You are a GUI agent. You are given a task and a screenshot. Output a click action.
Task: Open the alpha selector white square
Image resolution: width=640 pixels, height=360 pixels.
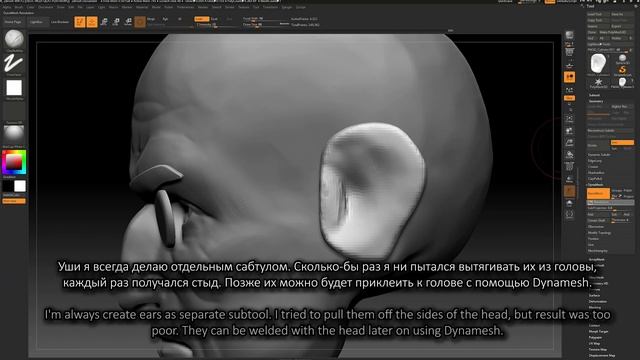point(14,88)
